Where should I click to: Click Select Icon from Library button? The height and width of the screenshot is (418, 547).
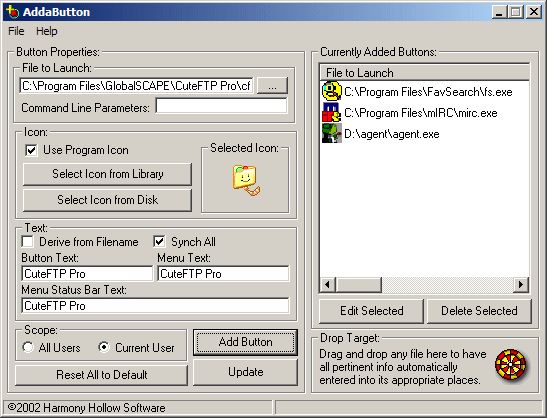(x=107, y=174)
